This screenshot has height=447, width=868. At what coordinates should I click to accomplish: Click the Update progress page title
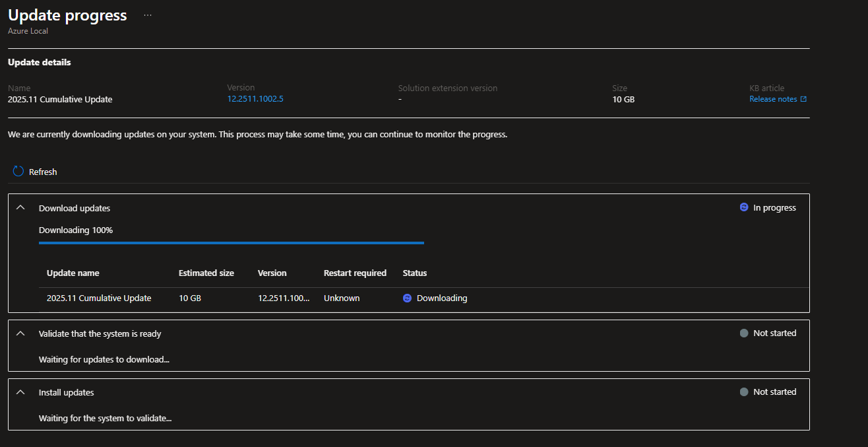tap(67, 15)
